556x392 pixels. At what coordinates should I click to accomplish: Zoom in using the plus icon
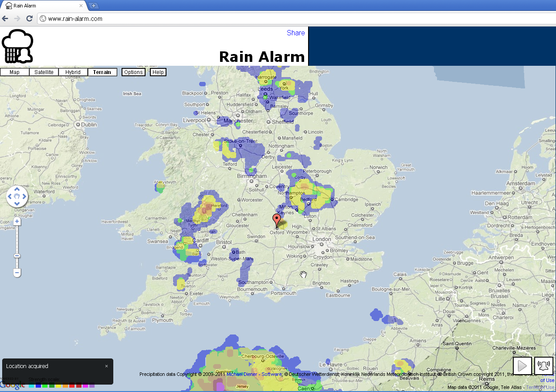click(x=17, y=221)
